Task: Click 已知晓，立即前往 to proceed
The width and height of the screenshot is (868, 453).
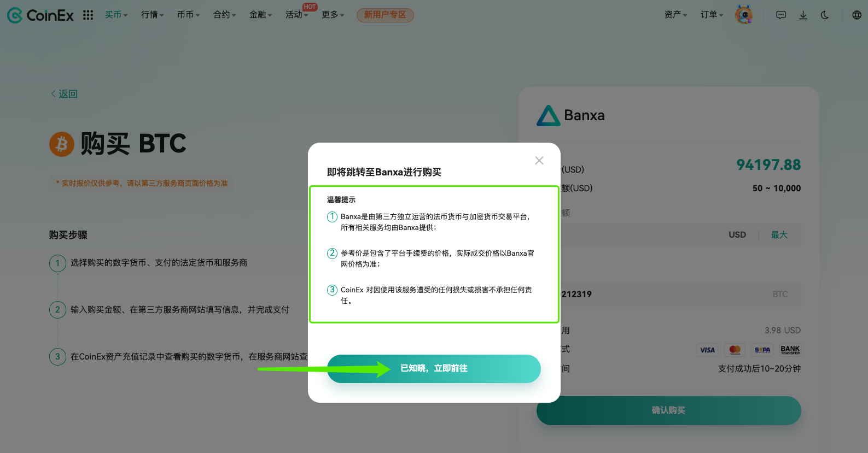Action: (434, 369)
